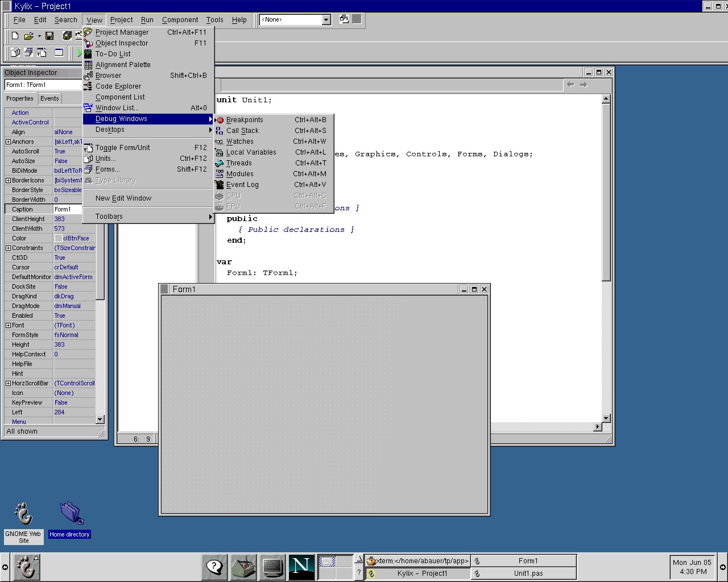Screen dimensions: 728x582
Task: Switch to the Properties tab
Action: [20, 98]
